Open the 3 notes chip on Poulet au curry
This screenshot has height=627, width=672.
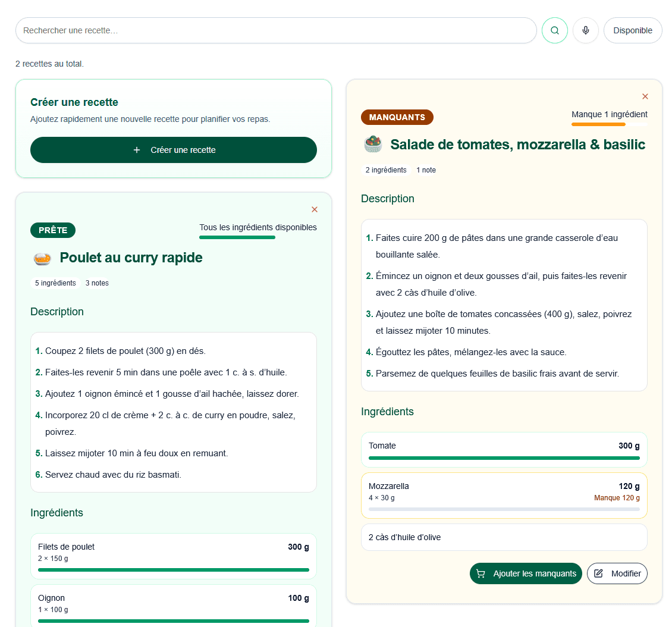click(97, 283)
